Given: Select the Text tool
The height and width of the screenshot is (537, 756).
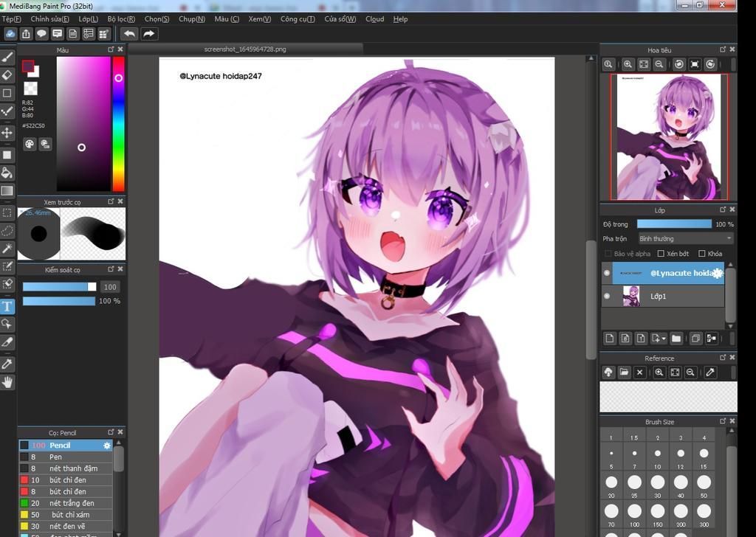Looking at the screenshot, I should click(x=7, y=306).
